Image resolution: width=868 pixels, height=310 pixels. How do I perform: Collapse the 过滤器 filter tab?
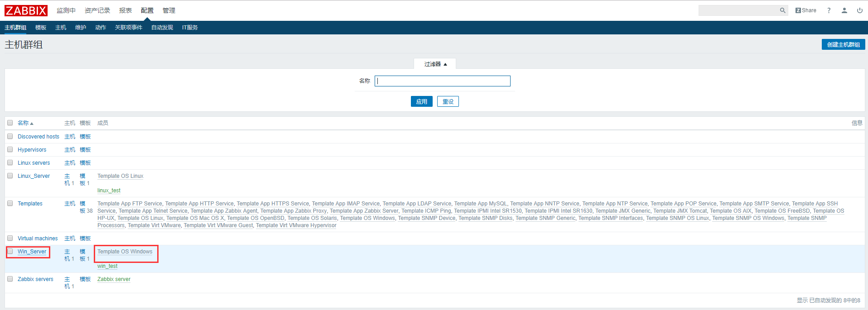(x=435, y=64)
